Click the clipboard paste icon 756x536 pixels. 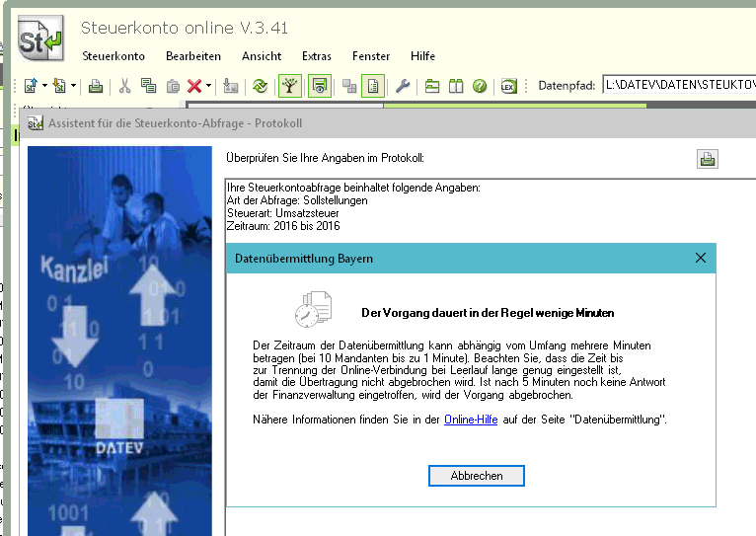[x=173, y=86]
